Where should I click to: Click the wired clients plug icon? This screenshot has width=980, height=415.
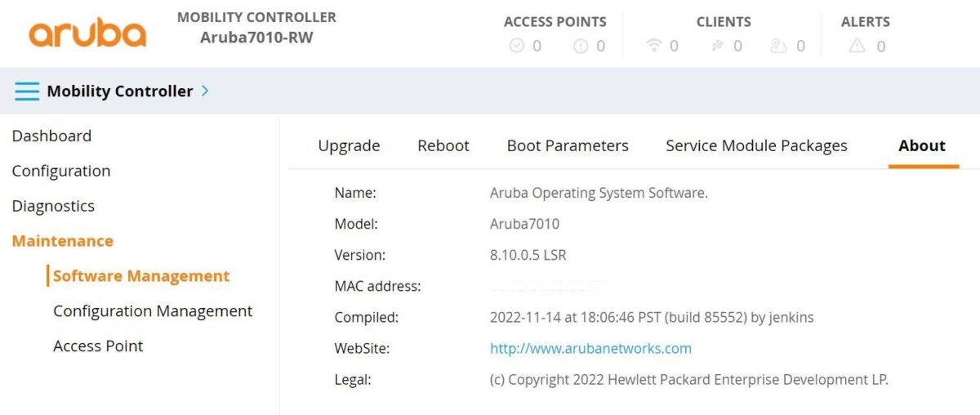coord(717,47)
